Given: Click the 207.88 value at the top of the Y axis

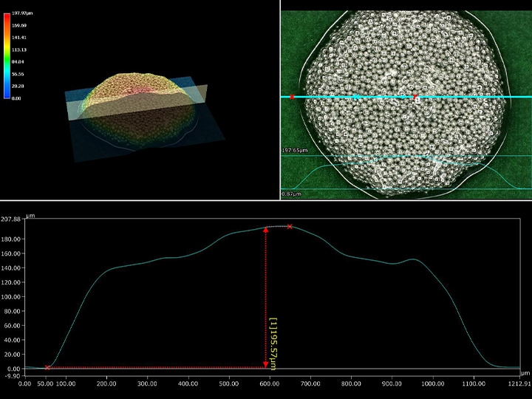Looking at the screenshot, I should coord(11,219).
